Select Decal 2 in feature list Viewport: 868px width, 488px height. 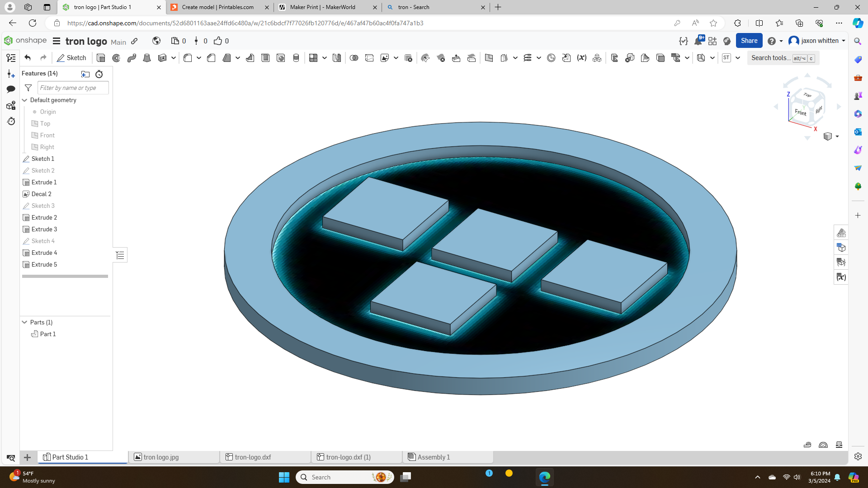coord(41,194)
